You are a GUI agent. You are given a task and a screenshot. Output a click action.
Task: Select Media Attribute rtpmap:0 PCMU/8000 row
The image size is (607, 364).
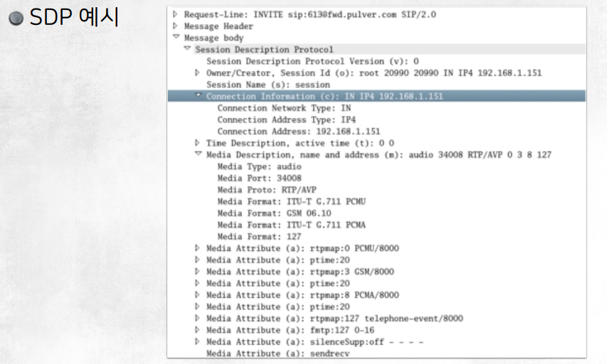point(302,248)
